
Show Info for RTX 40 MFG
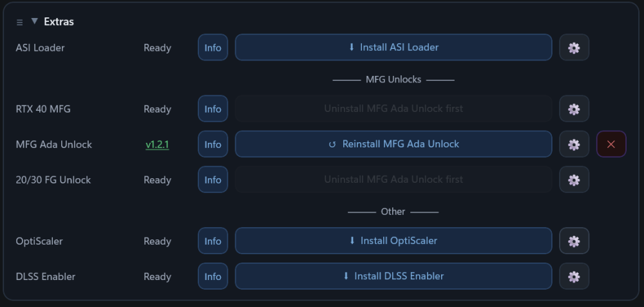coord(213,109)
